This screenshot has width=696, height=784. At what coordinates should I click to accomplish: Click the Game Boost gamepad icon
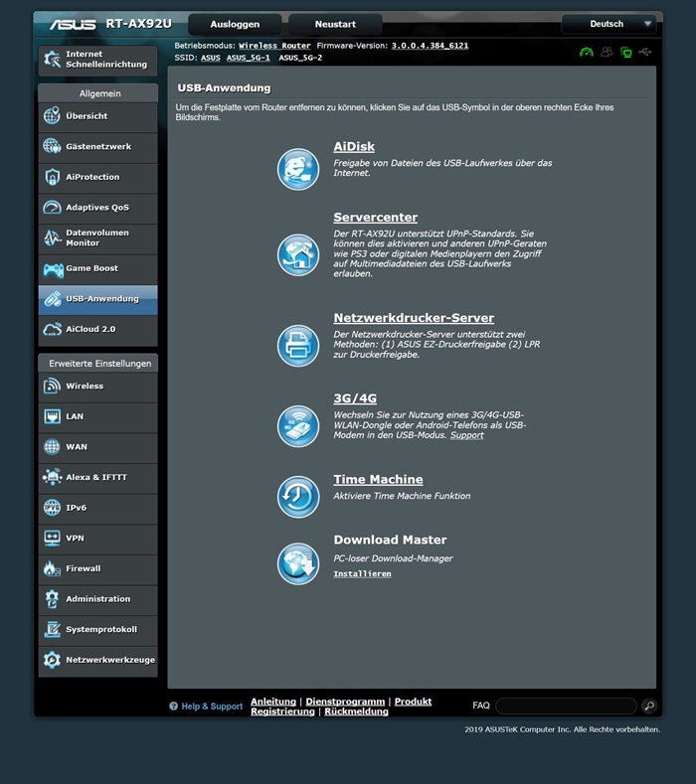tap(53, 270)
